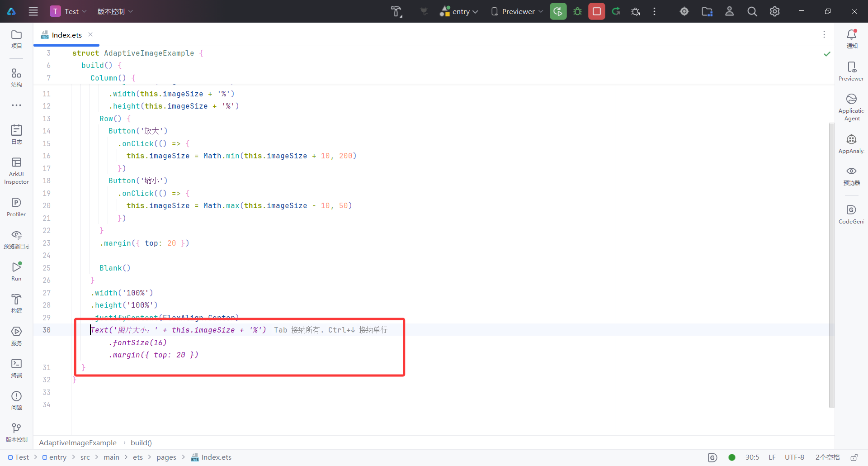Start debugging with the bug icon

[577, 11]
